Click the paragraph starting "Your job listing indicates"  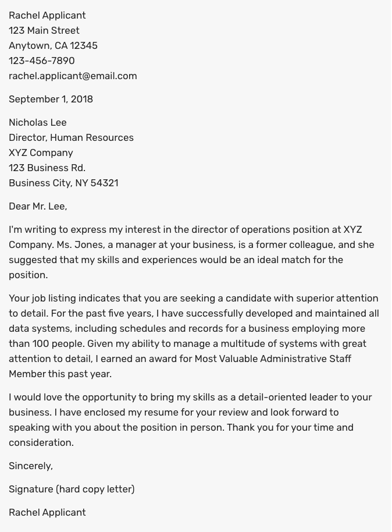pos(193,336)
